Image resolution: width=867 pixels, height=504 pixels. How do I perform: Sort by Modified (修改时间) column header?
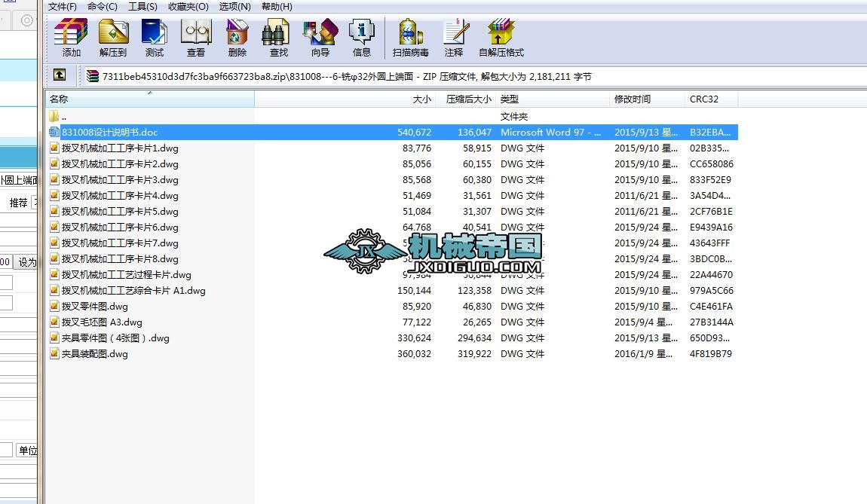[648, 99]
